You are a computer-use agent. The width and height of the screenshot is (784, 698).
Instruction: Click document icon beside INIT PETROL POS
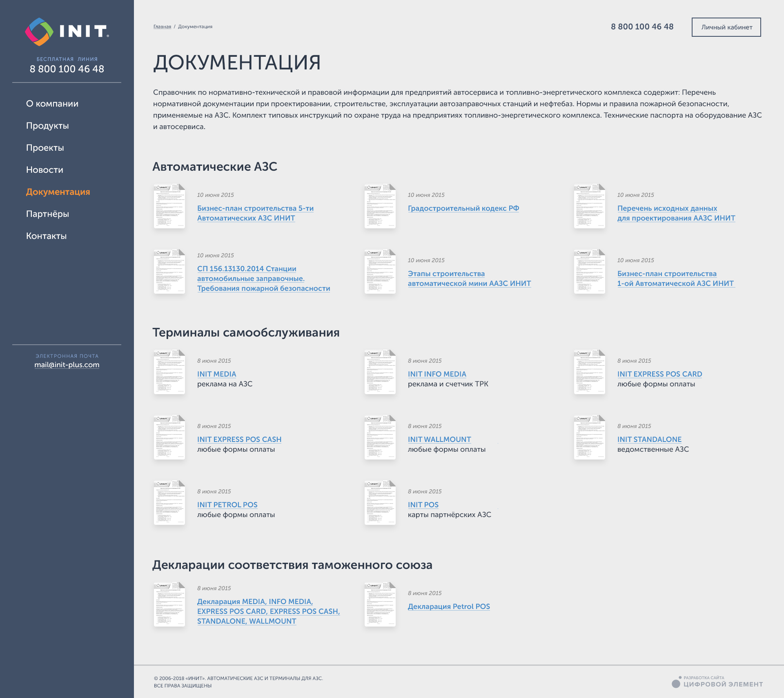pos(169,502)
